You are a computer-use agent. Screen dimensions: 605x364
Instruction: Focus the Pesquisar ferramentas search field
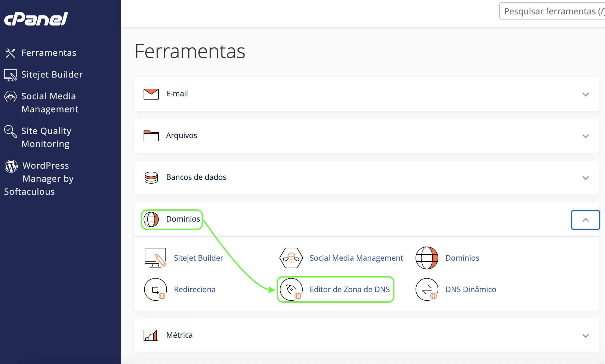point(552,11)
